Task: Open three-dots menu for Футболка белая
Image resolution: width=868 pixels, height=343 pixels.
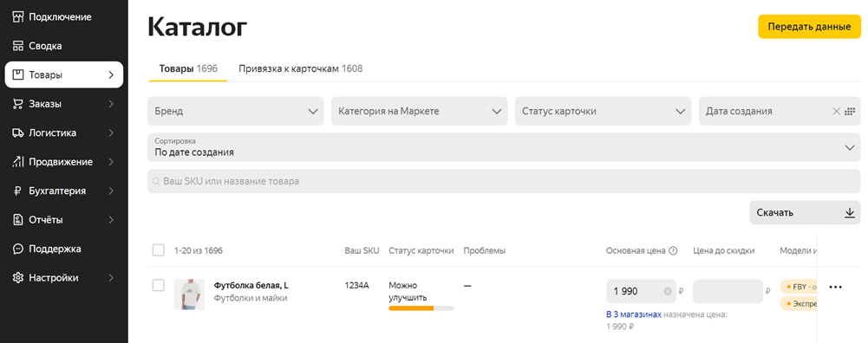Action: [x=835, y=287]
